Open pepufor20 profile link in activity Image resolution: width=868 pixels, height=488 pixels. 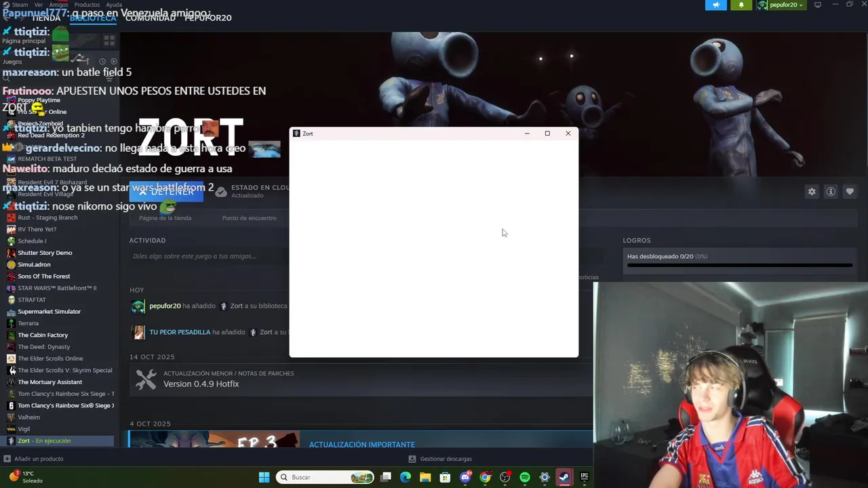pyautogui.click(x=165, y=306)
